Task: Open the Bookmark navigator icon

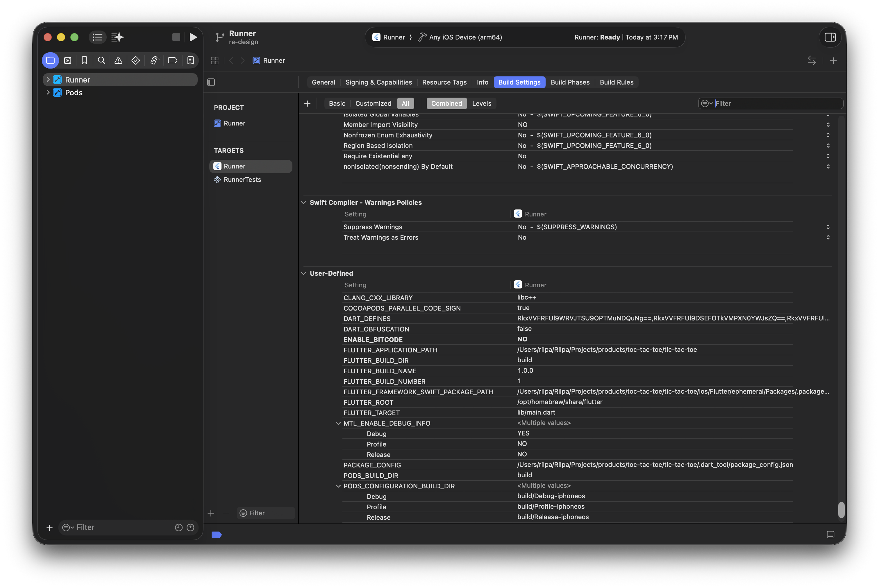Action: click(84, 60)
